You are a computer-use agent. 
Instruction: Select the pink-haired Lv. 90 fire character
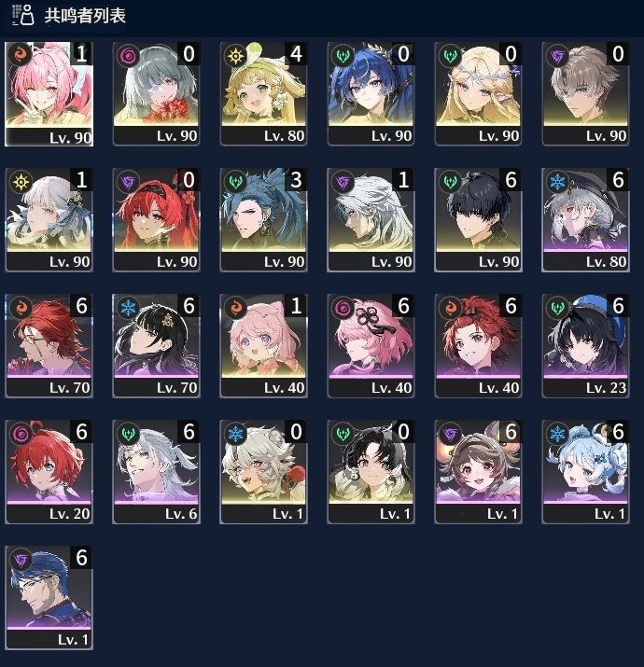(49, 94)
